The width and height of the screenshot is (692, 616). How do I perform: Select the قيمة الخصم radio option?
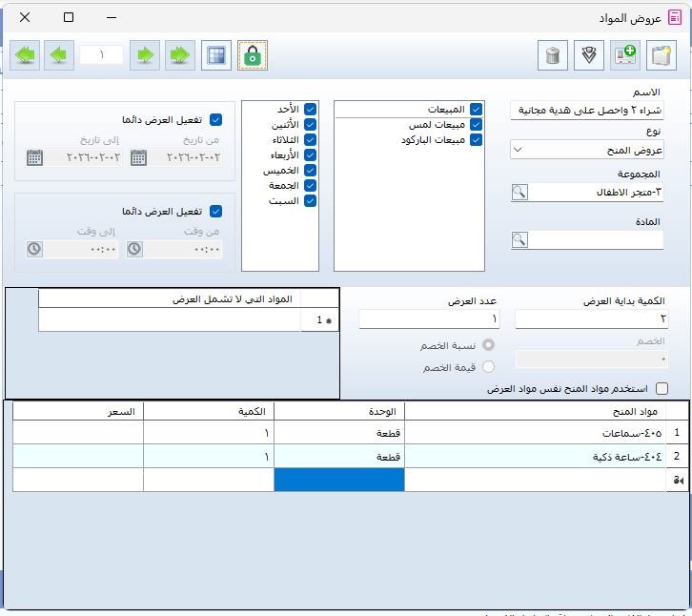tap(489, 367)
